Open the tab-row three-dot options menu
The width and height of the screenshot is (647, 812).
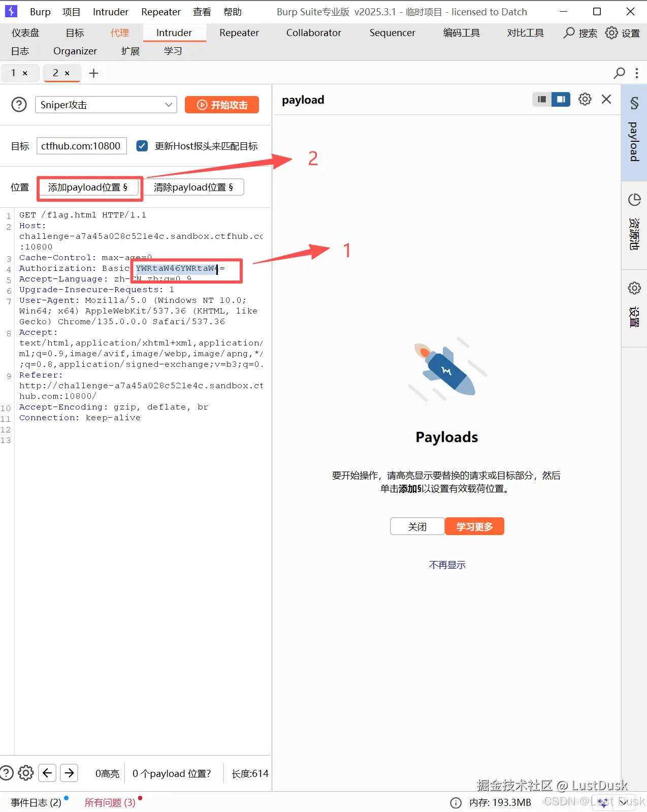[637, 73]
